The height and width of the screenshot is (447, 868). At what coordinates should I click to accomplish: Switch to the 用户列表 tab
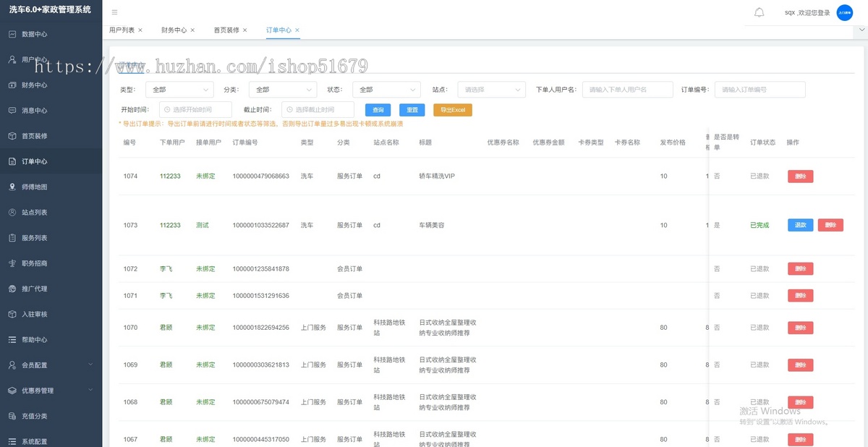point(122,30)
